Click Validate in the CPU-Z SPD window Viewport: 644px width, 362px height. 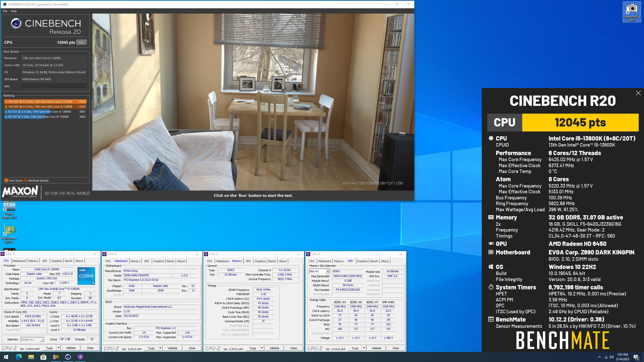376,348
